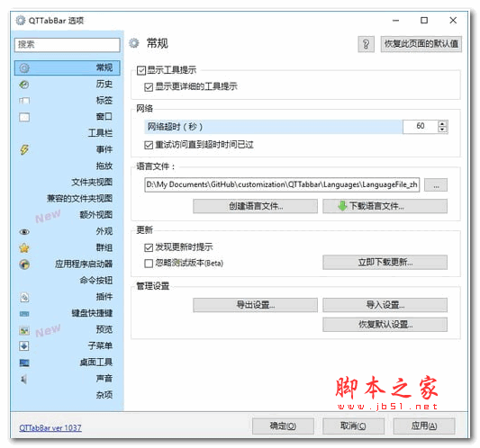Click the 插件 plugin icon in sidebar
Image resolution: width=480 pixels, height=448 pixels.
(24, 297)
